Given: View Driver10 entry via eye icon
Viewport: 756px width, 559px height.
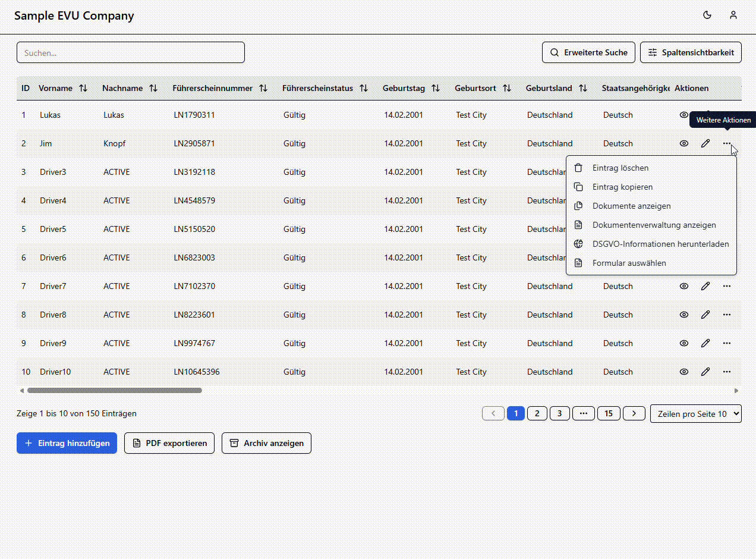Looking at the screenshot, I should tap(684, 372).
